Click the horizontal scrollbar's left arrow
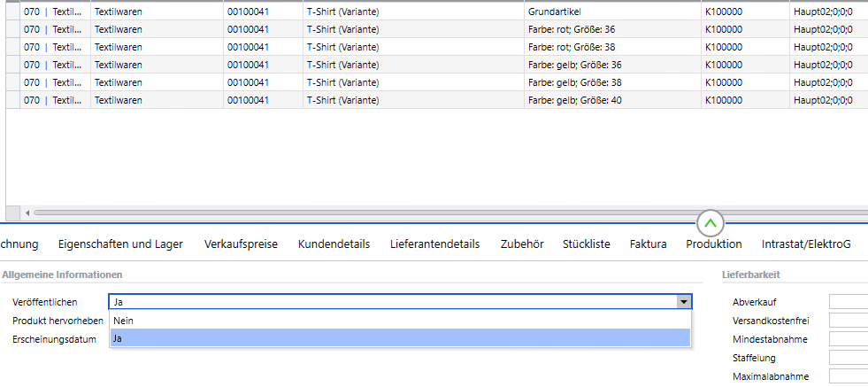Viewport: 868px width, 387px height. point(27,213)
